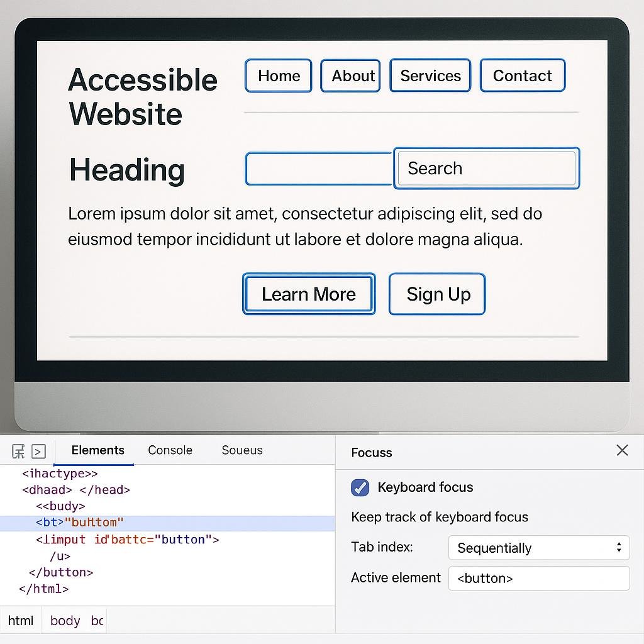The height and width of the screenshot is (644, 644).
Task: Click the Home navigation button
Action: [278, 75]
